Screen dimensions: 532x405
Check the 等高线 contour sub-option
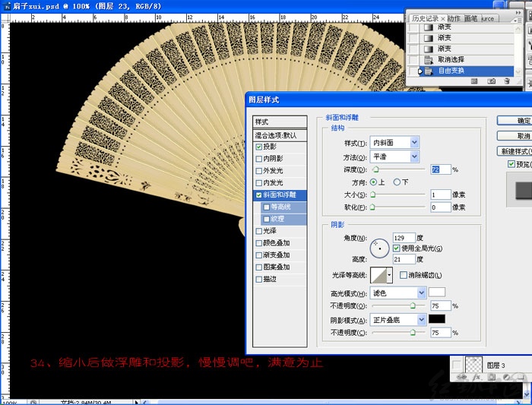267,207
